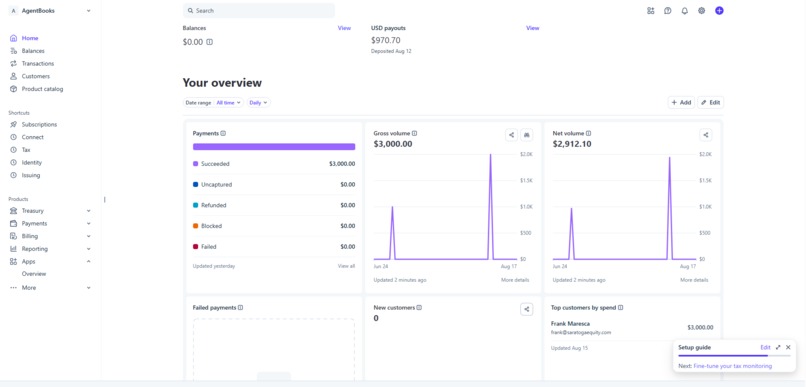
Task: Go to Tax in shortcuts
Action: [26, 150]
